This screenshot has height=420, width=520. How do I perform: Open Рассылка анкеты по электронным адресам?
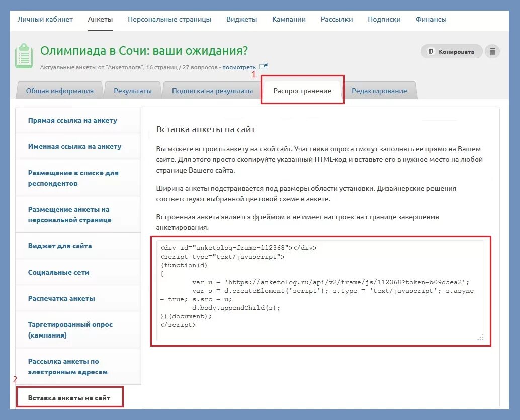click(78, 367)
